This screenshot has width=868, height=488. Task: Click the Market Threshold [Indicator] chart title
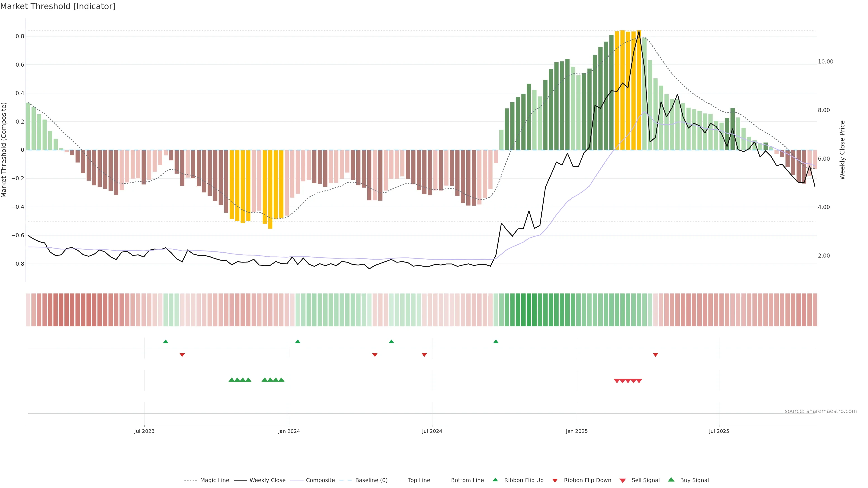click(58, 6)
